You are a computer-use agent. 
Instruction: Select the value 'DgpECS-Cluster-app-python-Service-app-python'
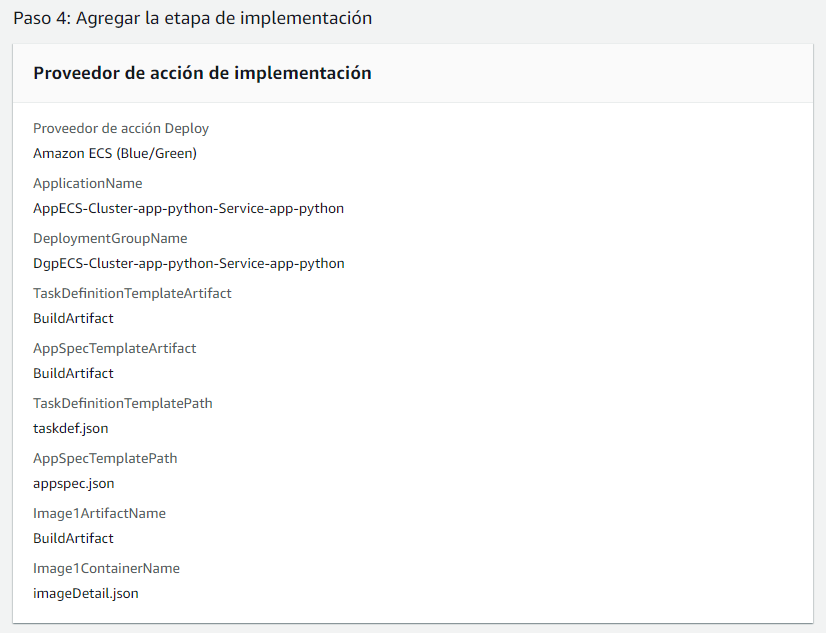(189, 263)
